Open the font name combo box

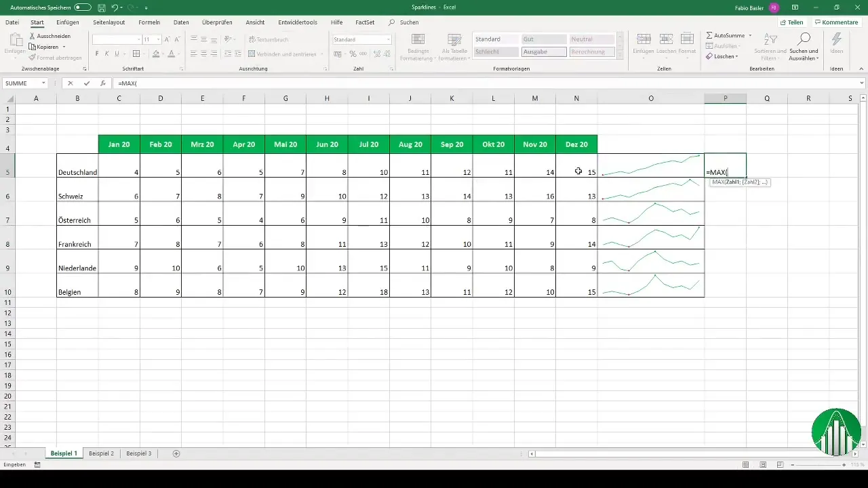pyautogui.click(x=116, y=39)
